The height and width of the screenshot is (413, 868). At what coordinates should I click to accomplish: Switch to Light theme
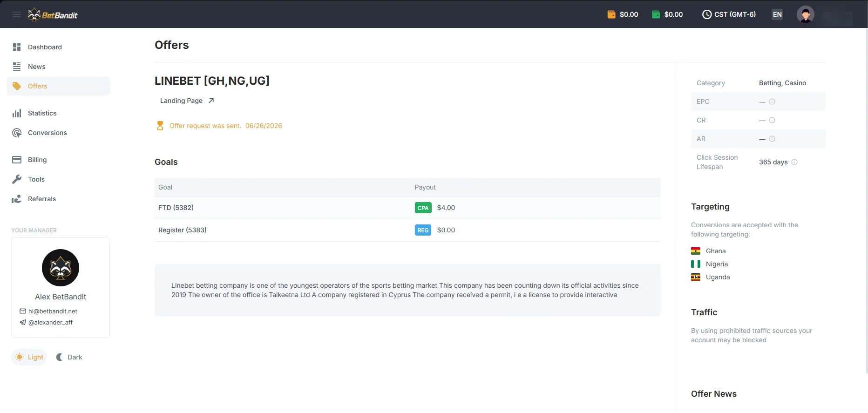click(x=29, y=357)
